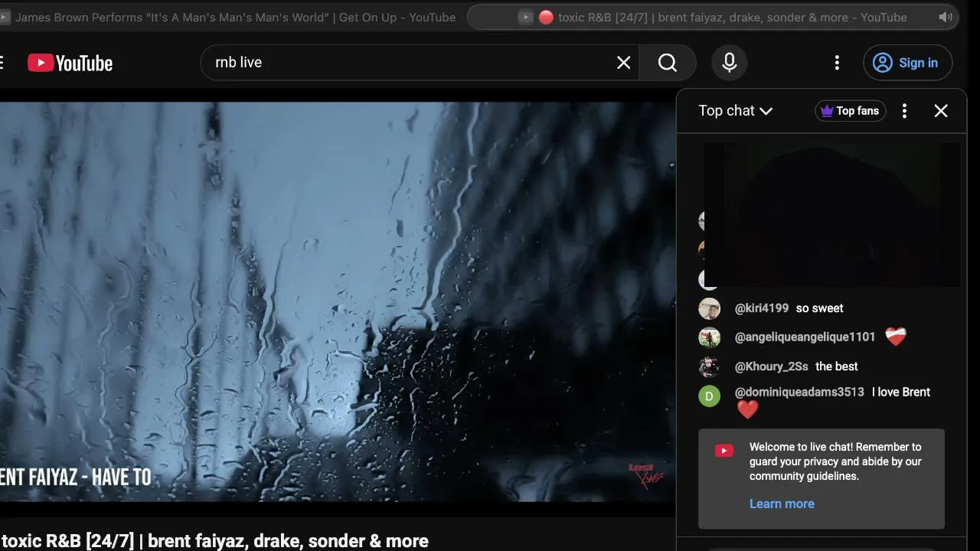
Task: Click the magnifier search button
Action: point(668,63)
